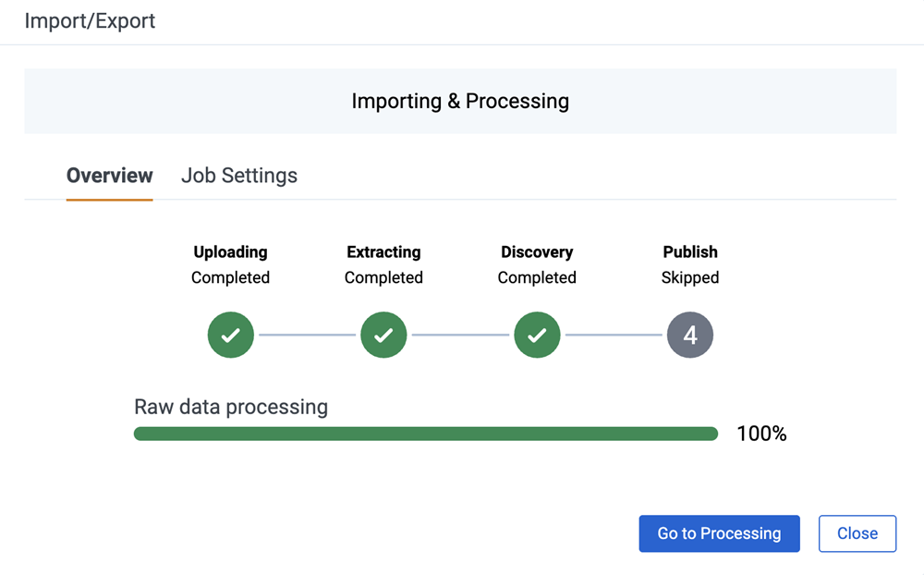
Task: Select the Extracting completed checkmark icon
Action: point(383,335)
